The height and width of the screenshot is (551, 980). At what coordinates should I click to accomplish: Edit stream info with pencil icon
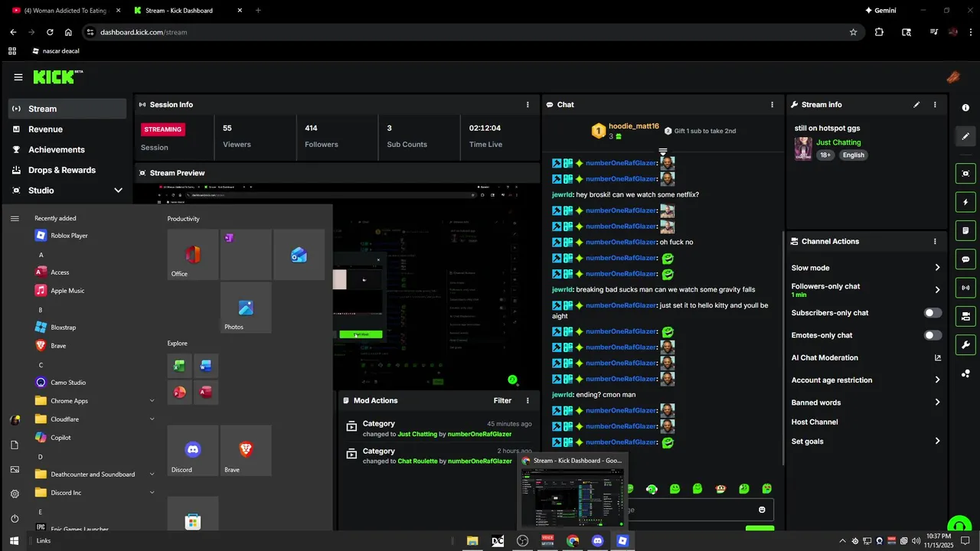coord(916,105)
